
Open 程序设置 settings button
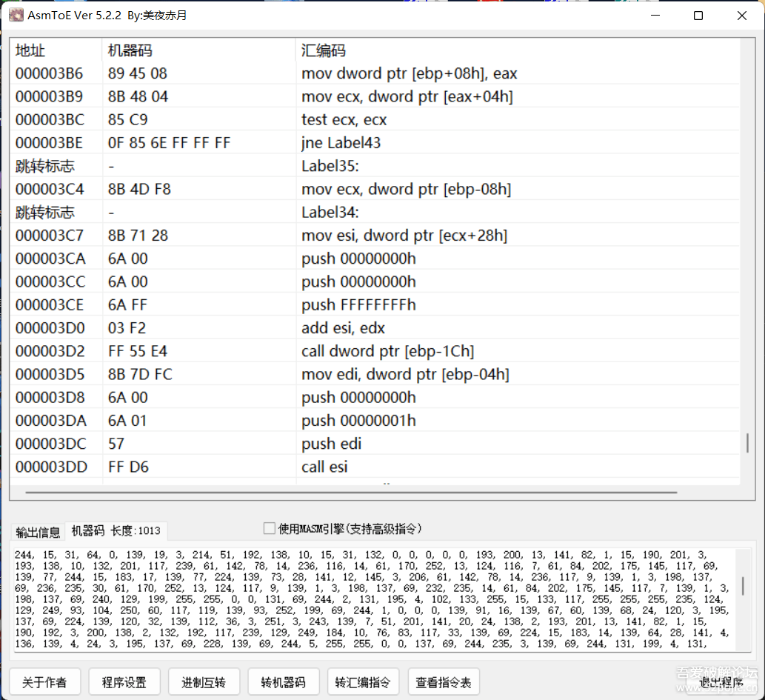pyautogui.click(x=124, y=682)
